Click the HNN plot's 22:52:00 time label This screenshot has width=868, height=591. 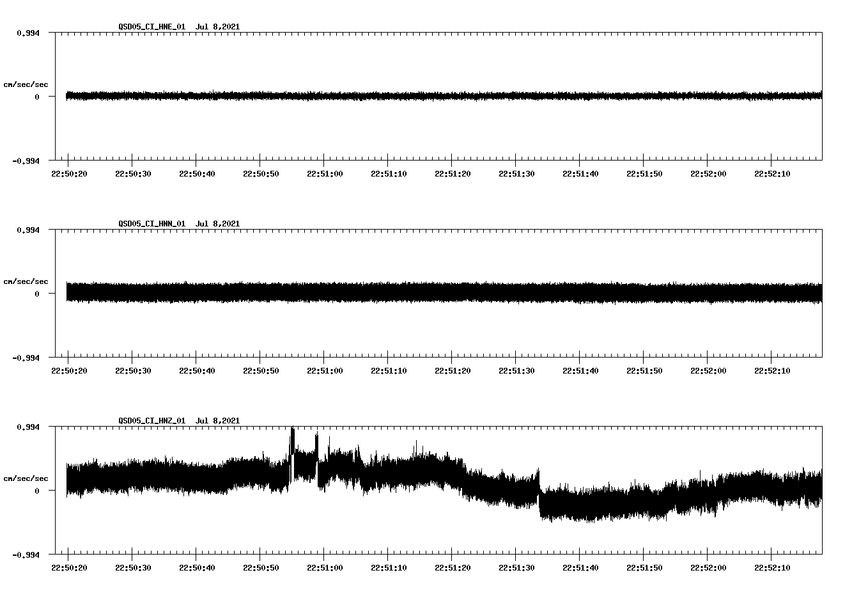pos(708,371)
